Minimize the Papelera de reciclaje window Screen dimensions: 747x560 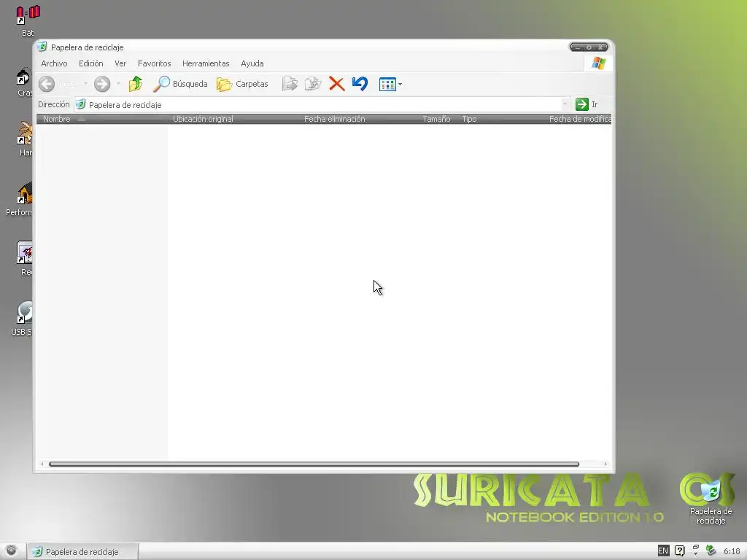tap(578, 47)
